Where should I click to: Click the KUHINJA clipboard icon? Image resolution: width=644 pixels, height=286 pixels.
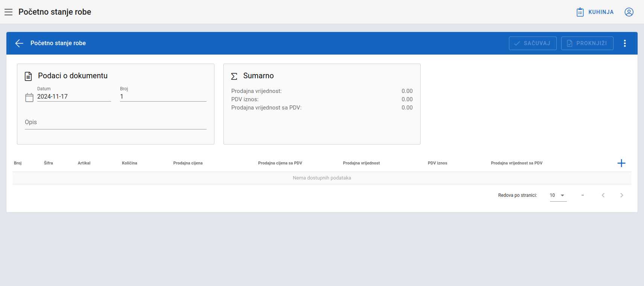580,12
